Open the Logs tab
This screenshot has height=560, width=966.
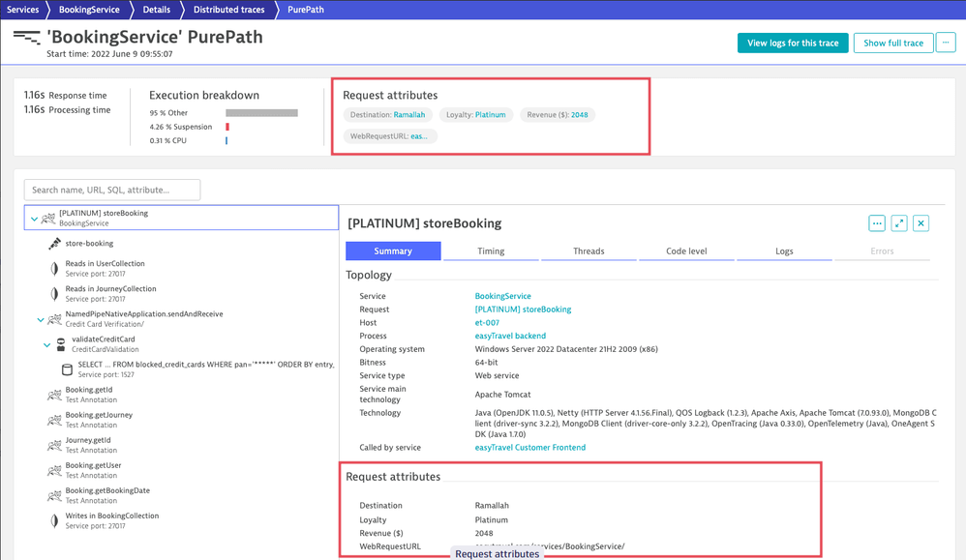click(x=784, y=251)
